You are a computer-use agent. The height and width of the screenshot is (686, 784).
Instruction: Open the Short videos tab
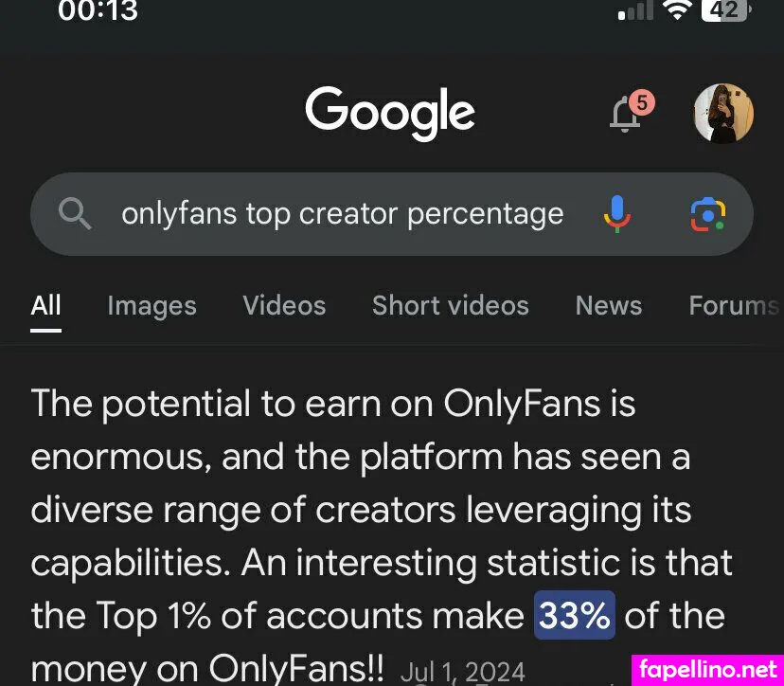point(450,305)
